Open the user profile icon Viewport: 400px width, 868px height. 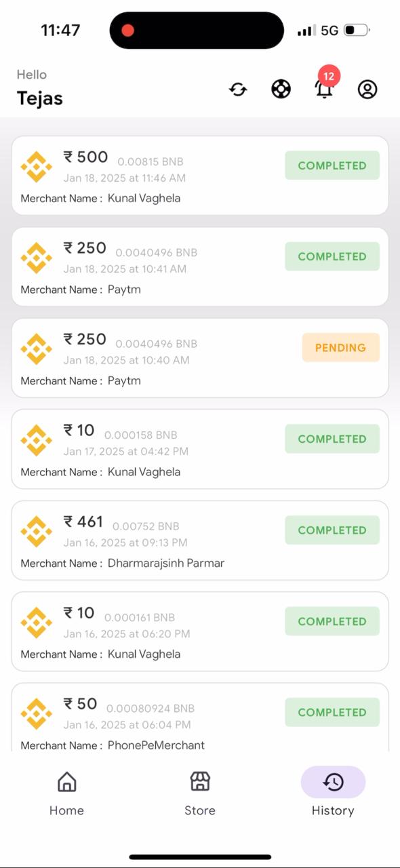pos(367,90)
